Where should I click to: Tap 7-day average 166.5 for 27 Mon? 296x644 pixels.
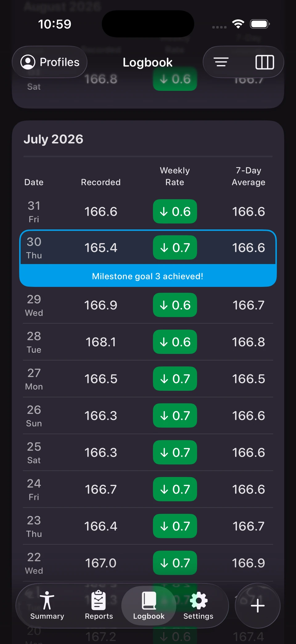click(x=249, y=379)
